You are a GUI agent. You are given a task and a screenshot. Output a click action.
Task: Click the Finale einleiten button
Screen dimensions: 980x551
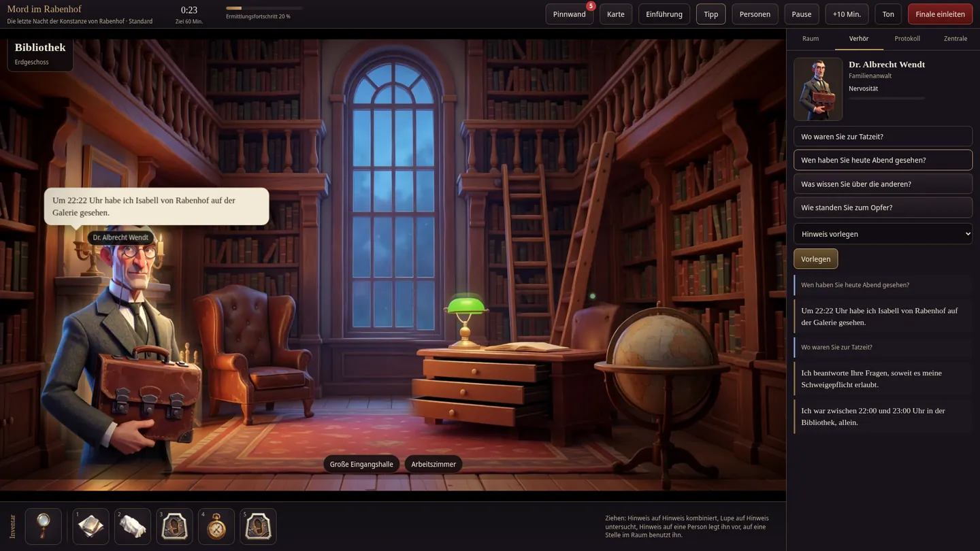[940, 14]
